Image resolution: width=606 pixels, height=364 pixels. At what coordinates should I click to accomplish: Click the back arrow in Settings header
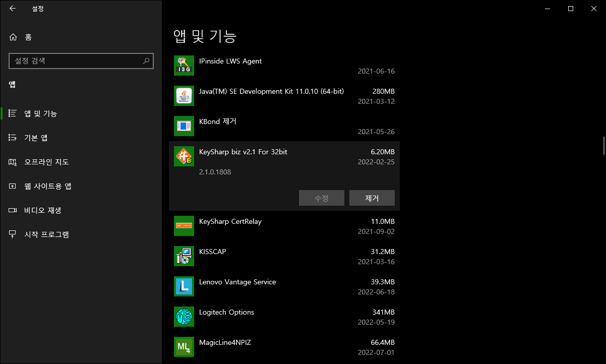pyautogui.click(x=13, y=9)
